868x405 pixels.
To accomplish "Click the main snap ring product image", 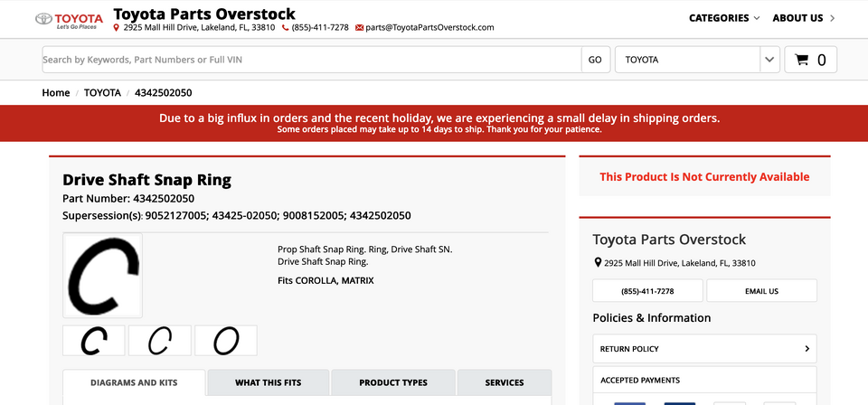I will [x=102, y=276].
